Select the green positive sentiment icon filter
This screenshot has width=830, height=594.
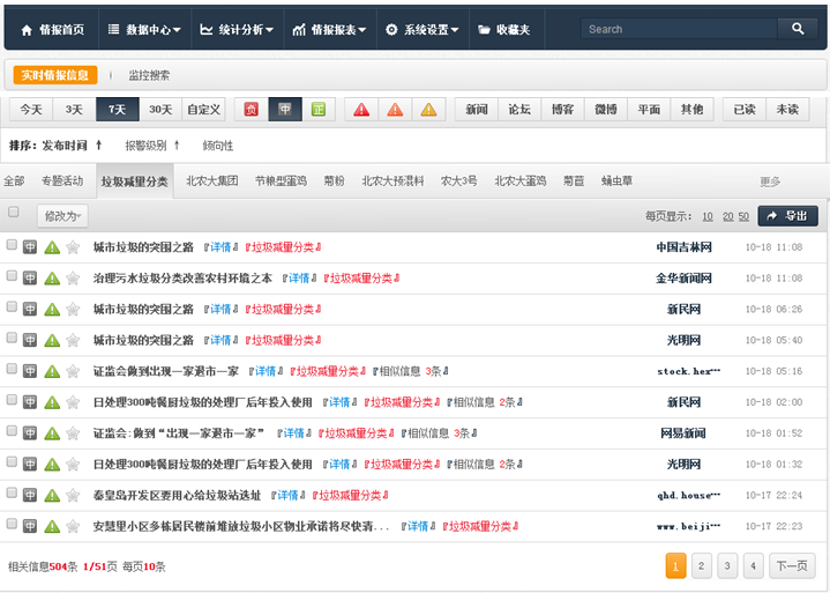[x=318, y=110]
